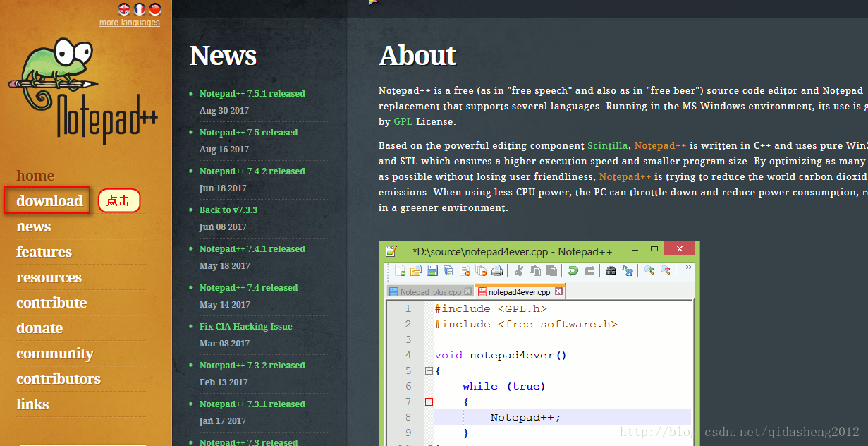Click the Paste clipboard toolbar icon
This screenshot has width=868, height=446.
tap(551, 270)
